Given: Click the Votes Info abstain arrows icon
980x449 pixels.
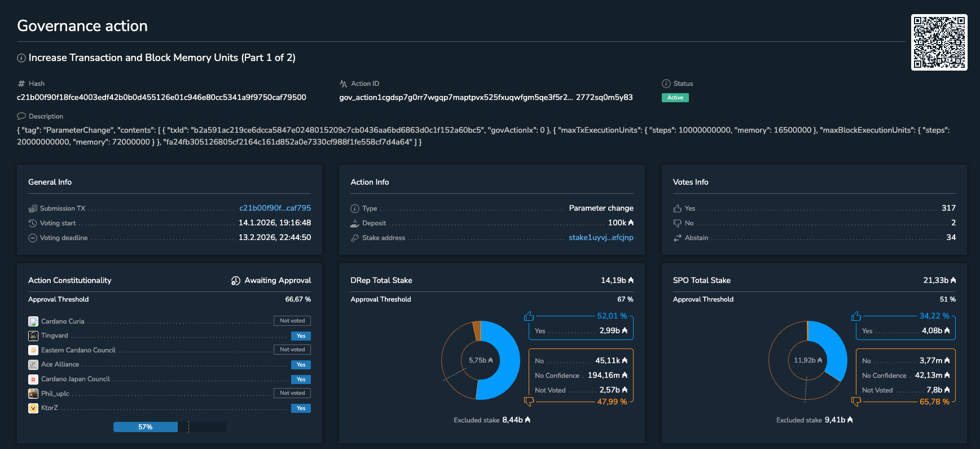Looking at the screenshot, I should click(678, 238).
